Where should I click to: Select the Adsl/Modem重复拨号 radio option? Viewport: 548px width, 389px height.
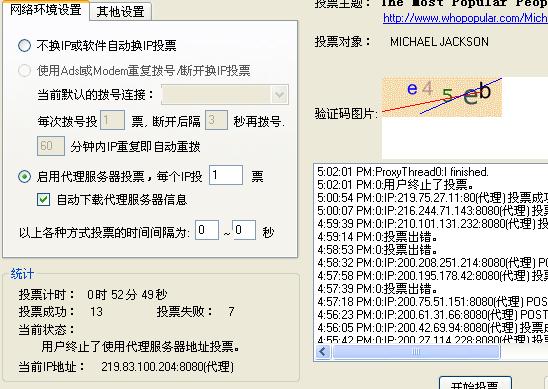(24, 71)
